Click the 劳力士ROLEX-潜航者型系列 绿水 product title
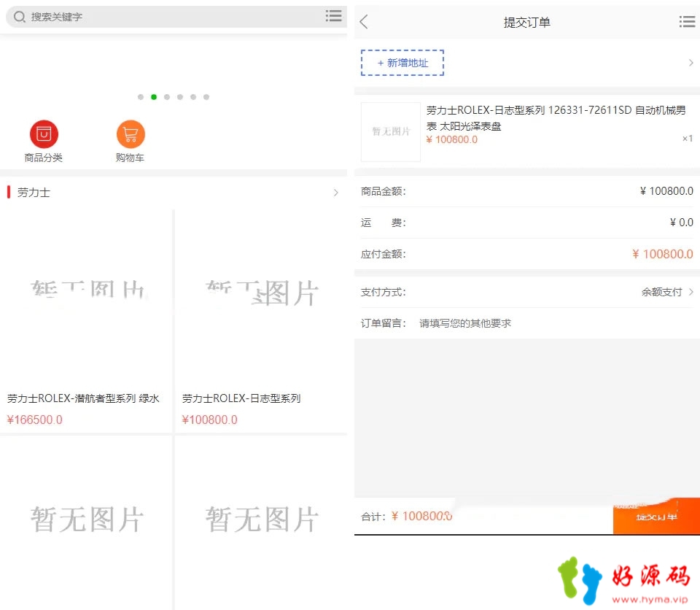This screenshot has width=700, height=610. (83, 398)
